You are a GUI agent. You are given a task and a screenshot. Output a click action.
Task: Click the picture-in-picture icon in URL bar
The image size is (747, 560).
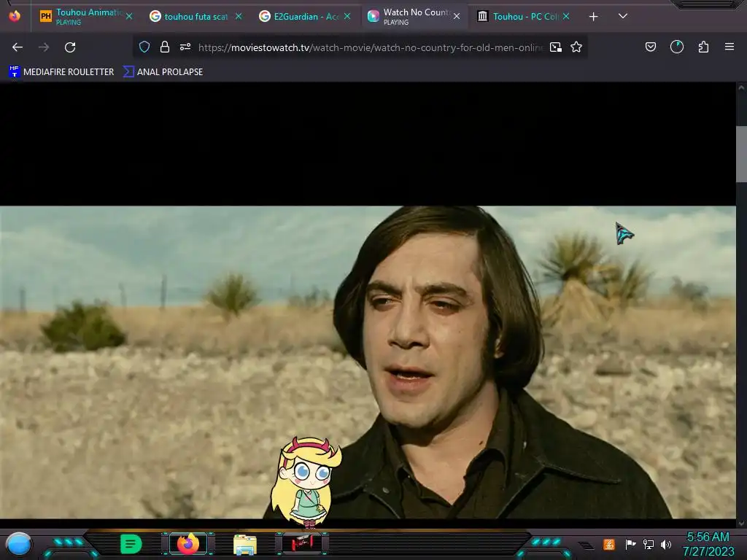point(555,47)
